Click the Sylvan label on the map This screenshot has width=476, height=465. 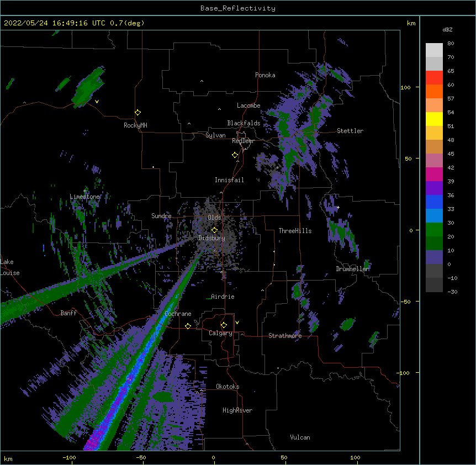pyautogui.click(x=215, y=135)
